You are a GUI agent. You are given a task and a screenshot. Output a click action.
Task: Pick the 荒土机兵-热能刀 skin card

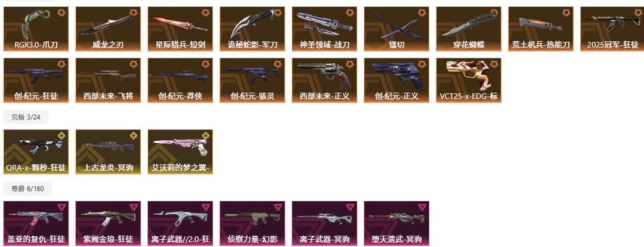541,29
